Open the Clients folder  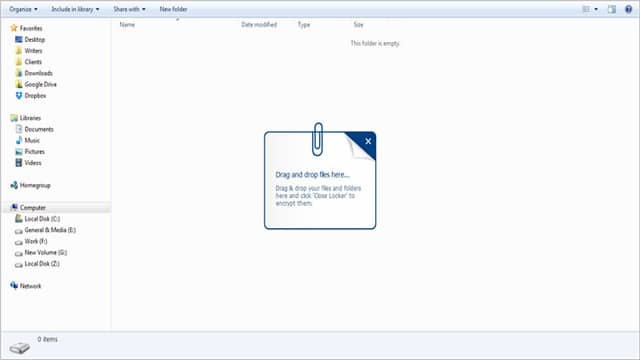coord(33,62)
